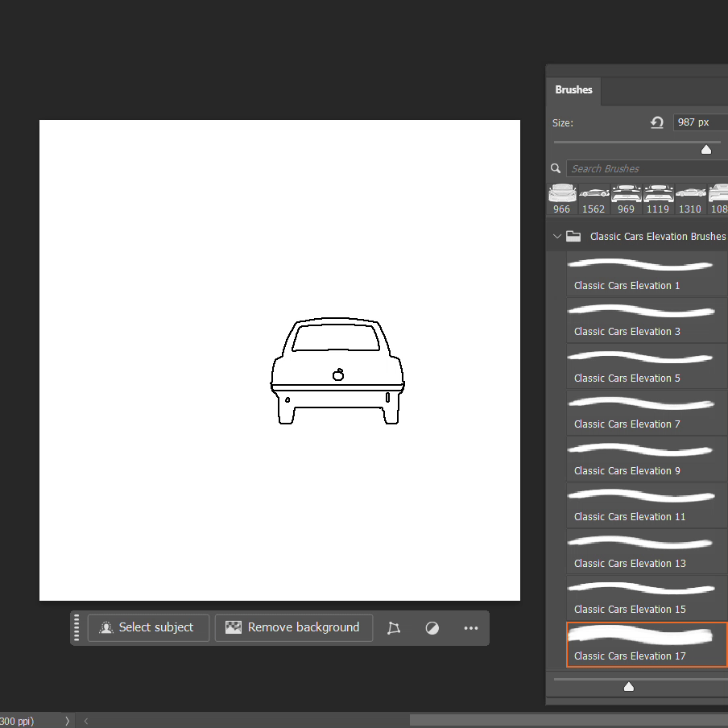The width and height of the screenshot is (728, 728).
Task: Click the Classic Cars Elevation Brushes folder icon
Action: pos(573,237)
